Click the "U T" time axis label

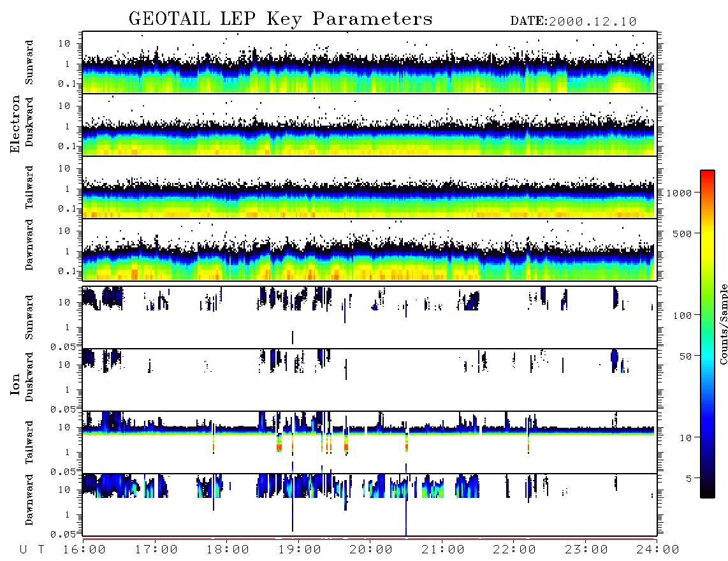pyautogui.click(x=32, y=550)
